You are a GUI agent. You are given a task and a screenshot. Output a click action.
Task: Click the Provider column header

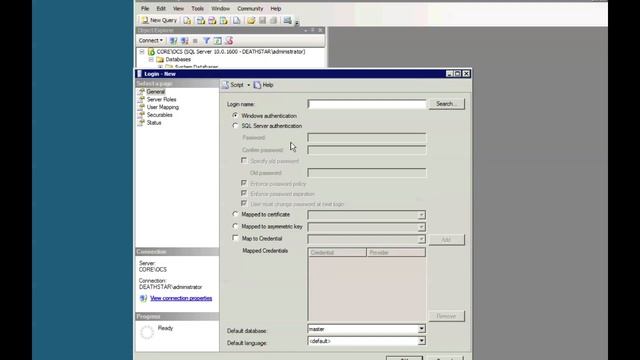click(396, 253)
